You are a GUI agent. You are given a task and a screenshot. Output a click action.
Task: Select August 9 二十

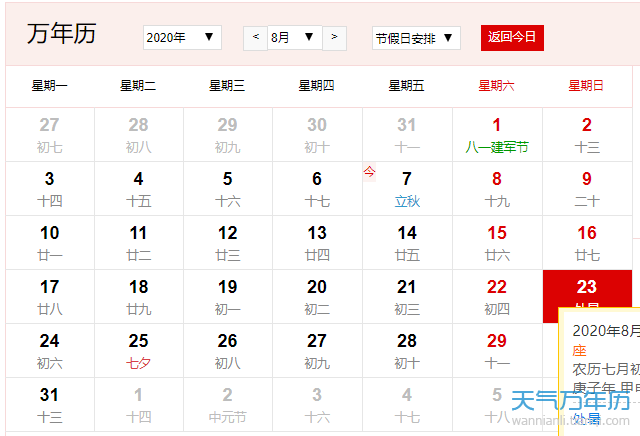pyautogui.click(x=587, y=189)
